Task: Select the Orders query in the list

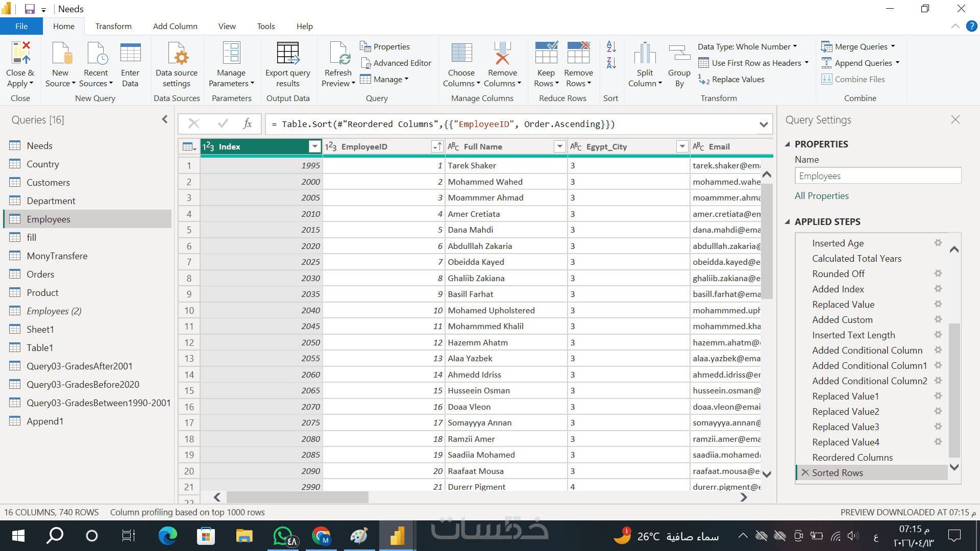Action: [40, 274]
